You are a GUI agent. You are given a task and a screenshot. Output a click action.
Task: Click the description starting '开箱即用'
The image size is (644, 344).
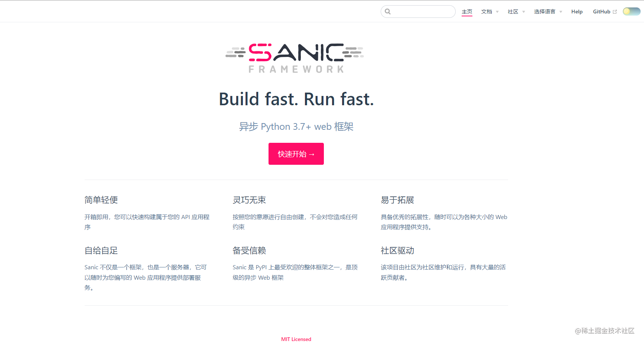[x=147, y=222]
